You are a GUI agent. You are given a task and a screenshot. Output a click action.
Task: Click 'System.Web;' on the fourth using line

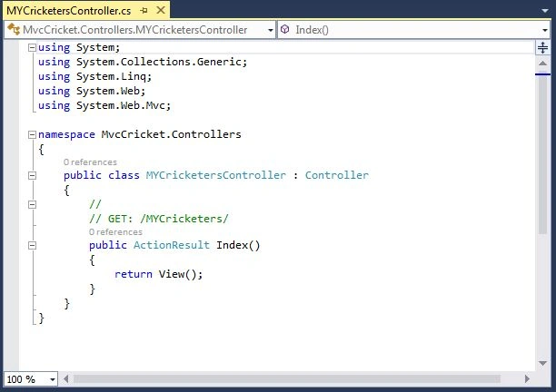point(111,91)
